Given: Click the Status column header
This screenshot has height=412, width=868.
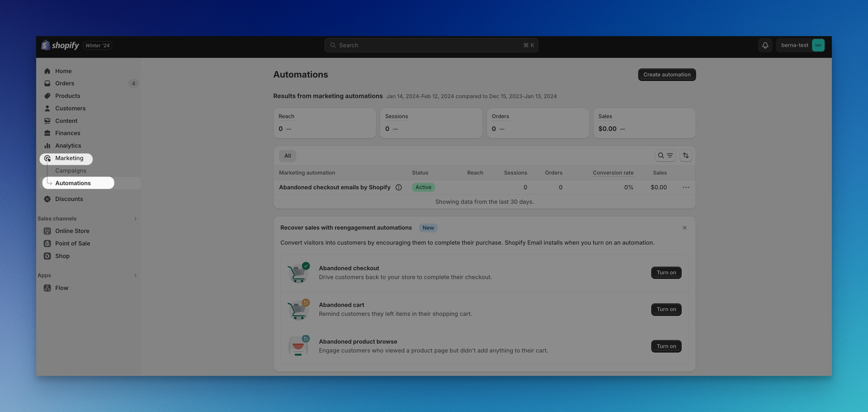Looking at the screenshot, I should coord(420,173).
